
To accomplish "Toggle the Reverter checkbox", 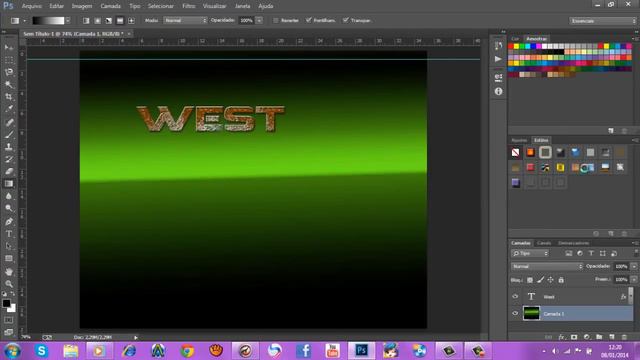I will [x=276, y=20].
